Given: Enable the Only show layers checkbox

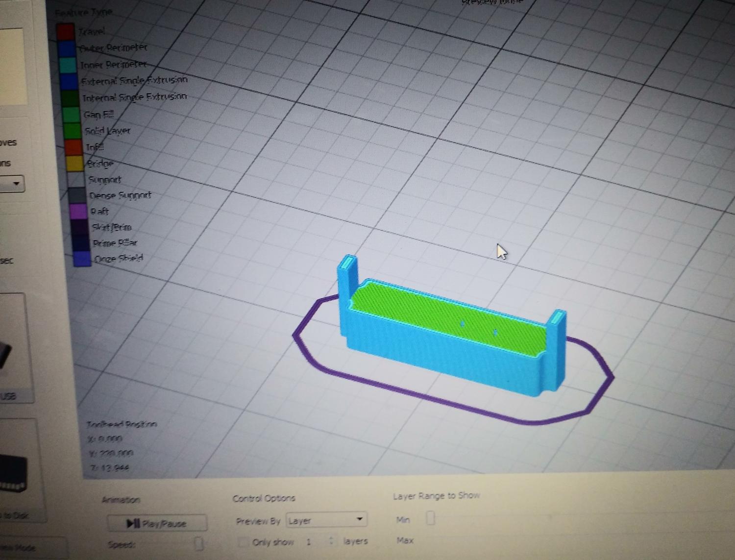Looking at the screenshot, I should coord(243,541).
